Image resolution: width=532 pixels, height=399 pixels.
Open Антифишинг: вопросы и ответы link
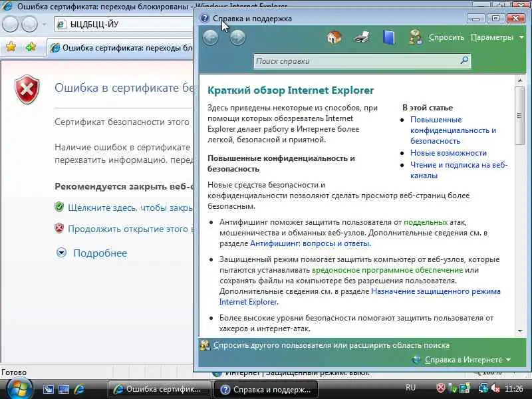311,243
